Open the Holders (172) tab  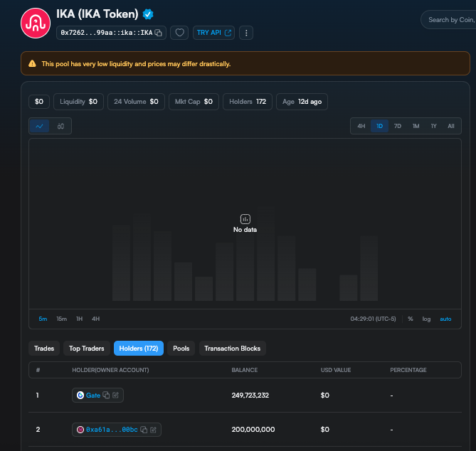tap(139, 348)
